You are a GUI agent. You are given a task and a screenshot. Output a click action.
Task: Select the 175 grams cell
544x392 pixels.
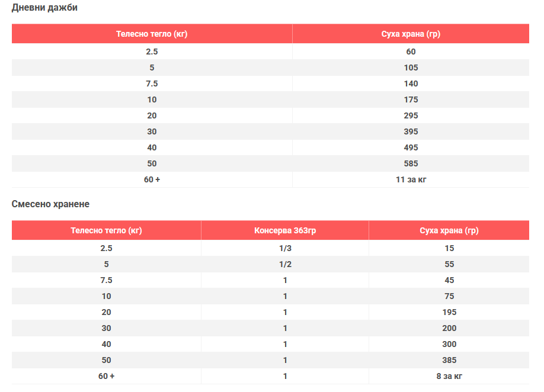(411, 99)
